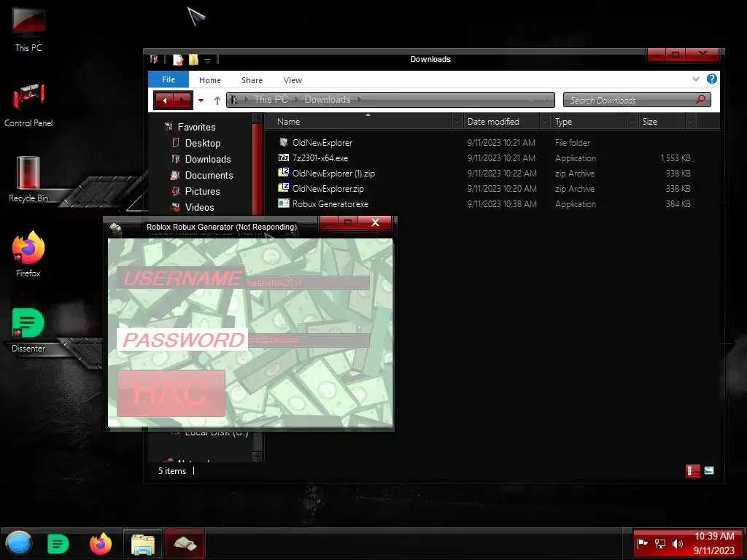Open recent locations dropdown arrow
Image resolution: width=747 pixels, height=560 pixels.
coord(201,101)
